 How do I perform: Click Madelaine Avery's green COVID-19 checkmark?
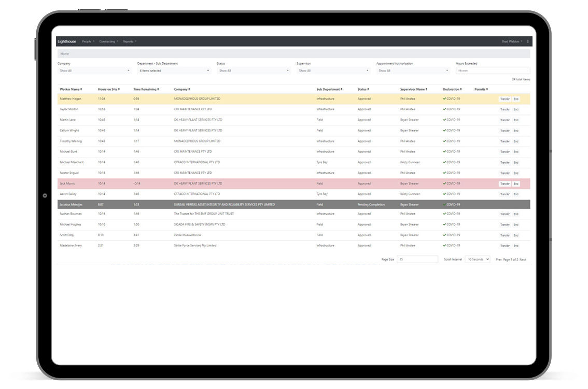coord(444,246)
